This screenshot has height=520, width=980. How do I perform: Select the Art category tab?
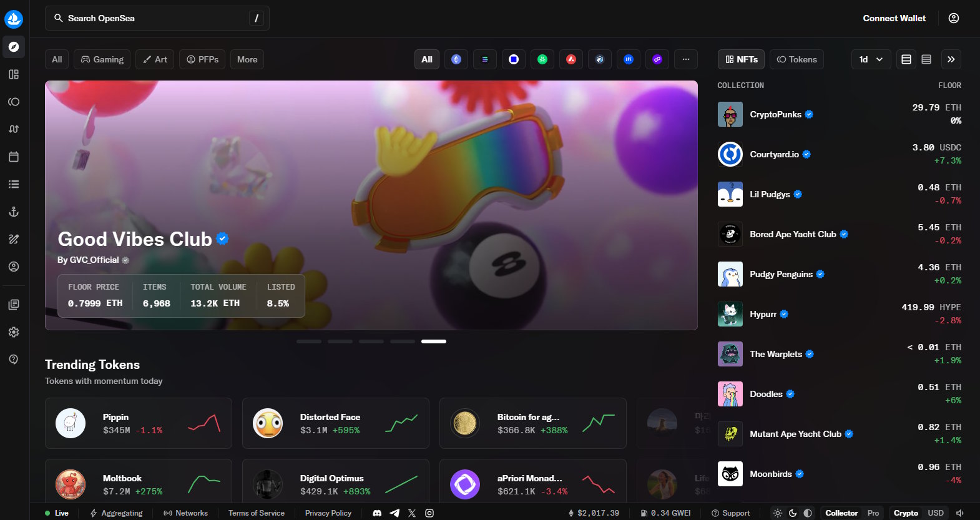click(x=155, y=59)
